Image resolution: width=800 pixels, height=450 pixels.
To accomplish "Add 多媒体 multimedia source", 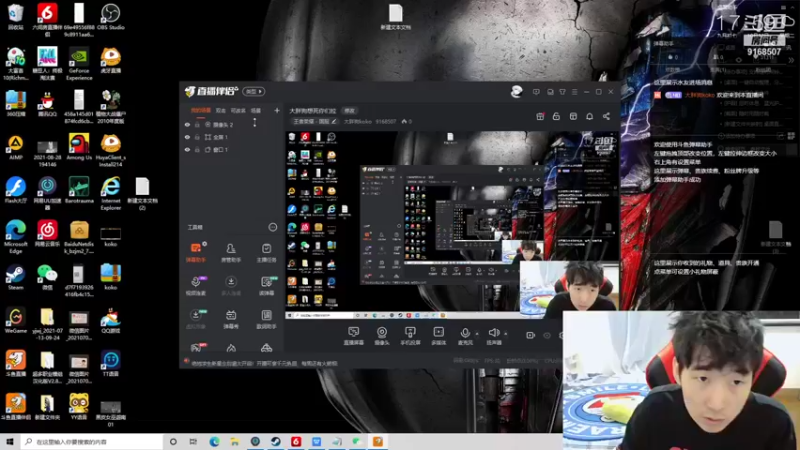I will point(438,336).
